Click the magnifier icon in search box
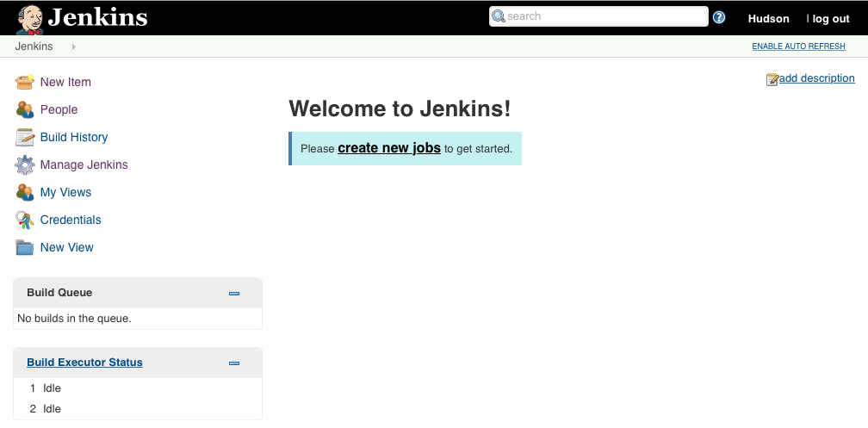 [x=499, y=16]
